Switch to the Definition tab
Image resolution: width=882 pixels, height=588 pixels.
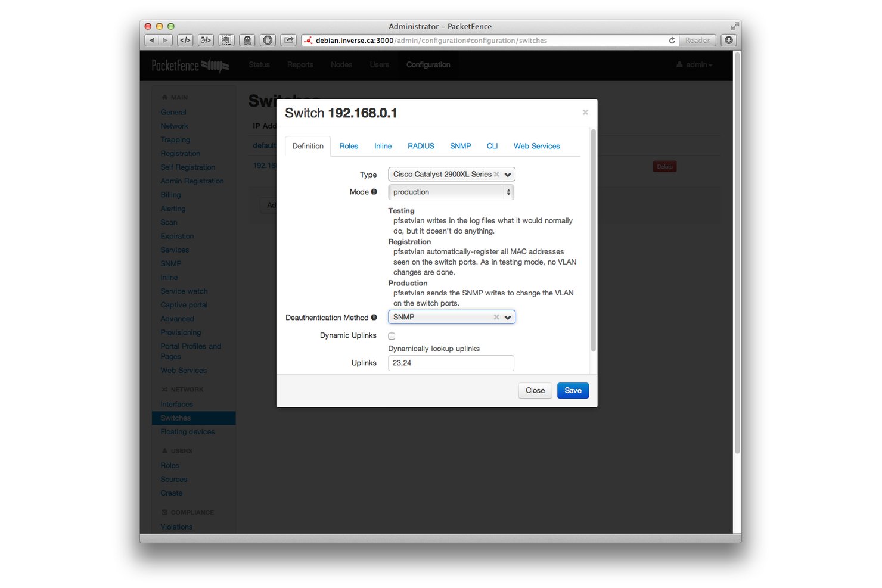click(x=308, y=146)
